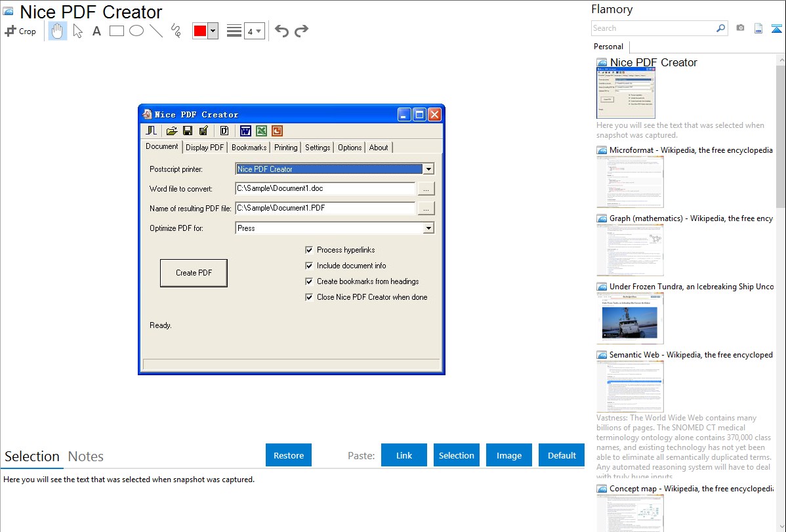Expand the Postscript printer dropdown
Screen dimensions: 786x532
coord(428,169)
